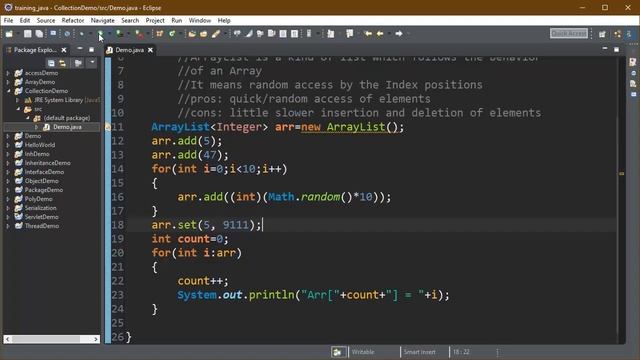
Task: Click the Open Type folder icon
Action: point(192,34)
